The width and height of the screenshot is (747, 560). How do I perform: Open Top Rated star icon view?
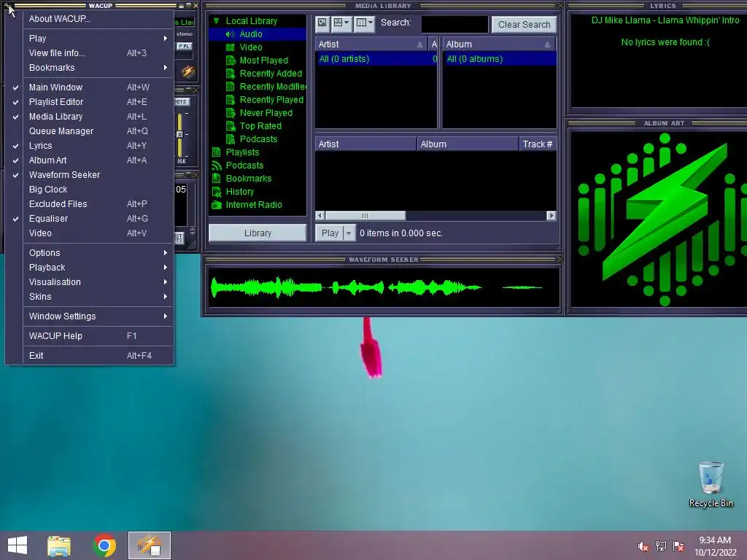pyautogui.click(x=231, y=126)
